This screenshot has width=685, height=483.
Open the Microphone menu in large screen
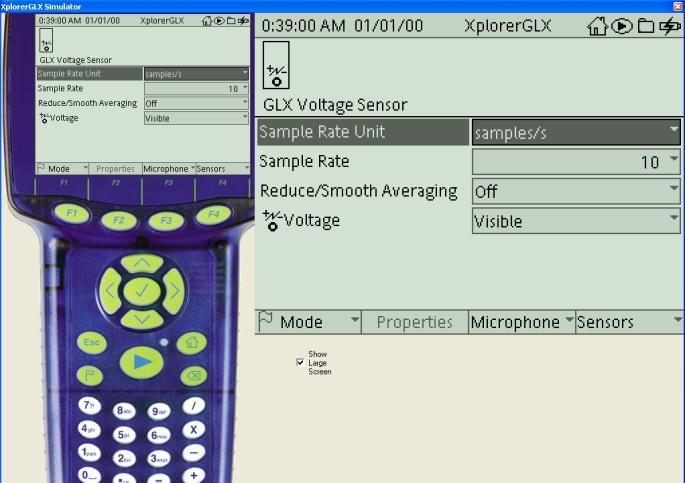522,322
